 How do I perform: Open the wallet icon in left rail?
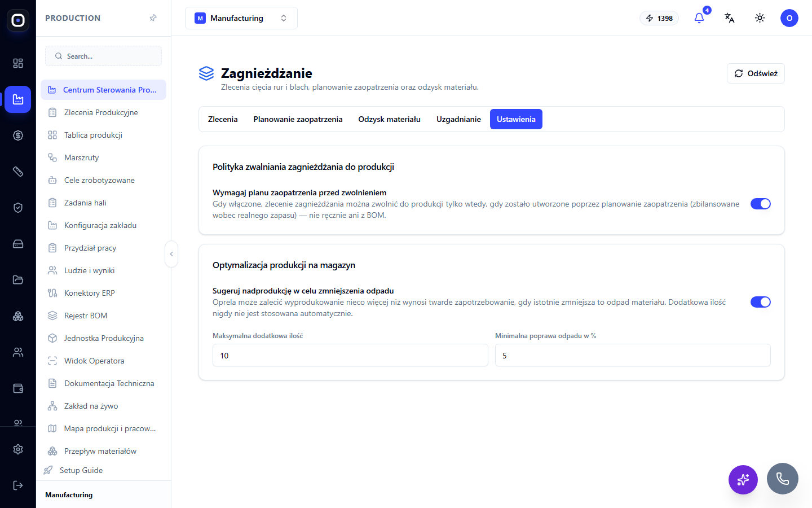click(18, 388)
